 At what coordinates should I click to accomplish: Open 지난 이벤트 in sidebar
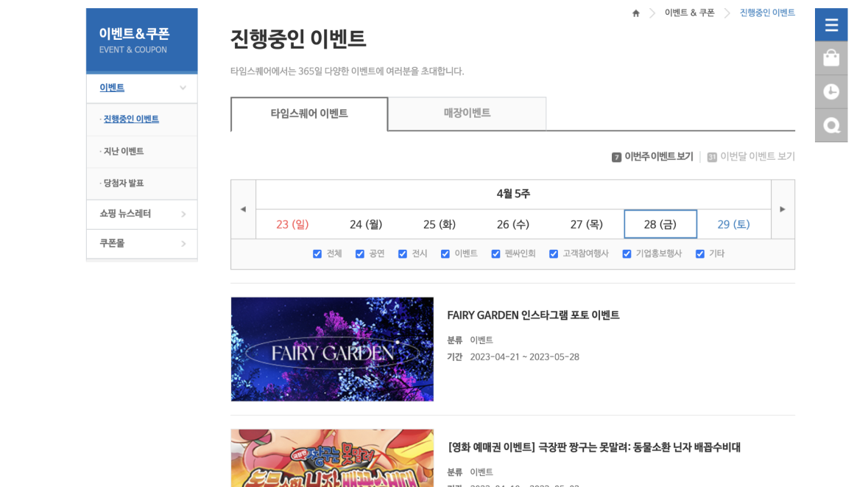124,152
